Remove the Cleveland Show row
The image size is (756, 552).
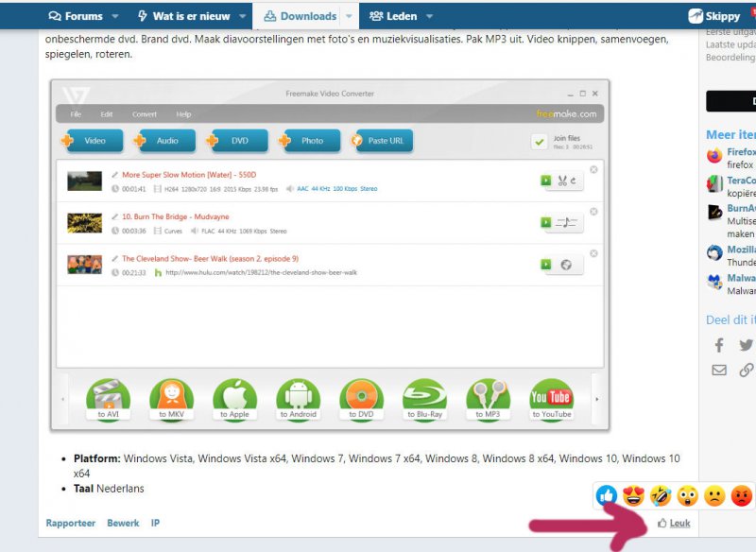tap(594, 253)
